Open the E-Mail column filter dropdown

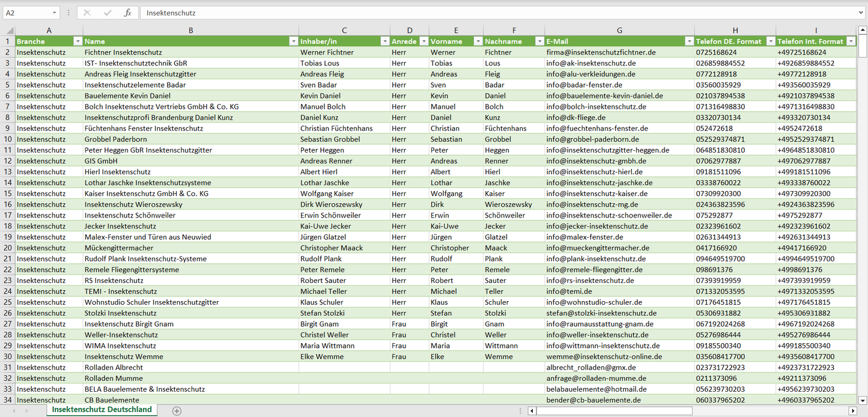[x=688, y=41]
